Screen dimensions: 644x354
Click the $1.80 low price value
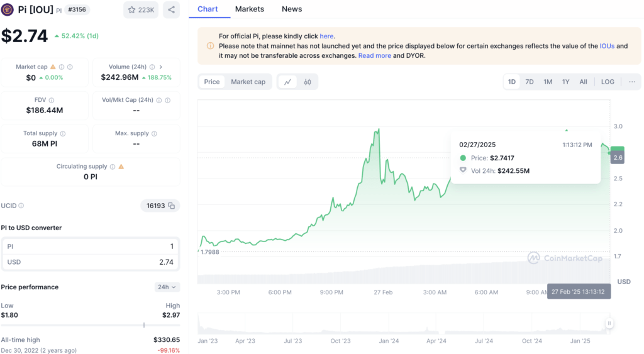[9, 315]
